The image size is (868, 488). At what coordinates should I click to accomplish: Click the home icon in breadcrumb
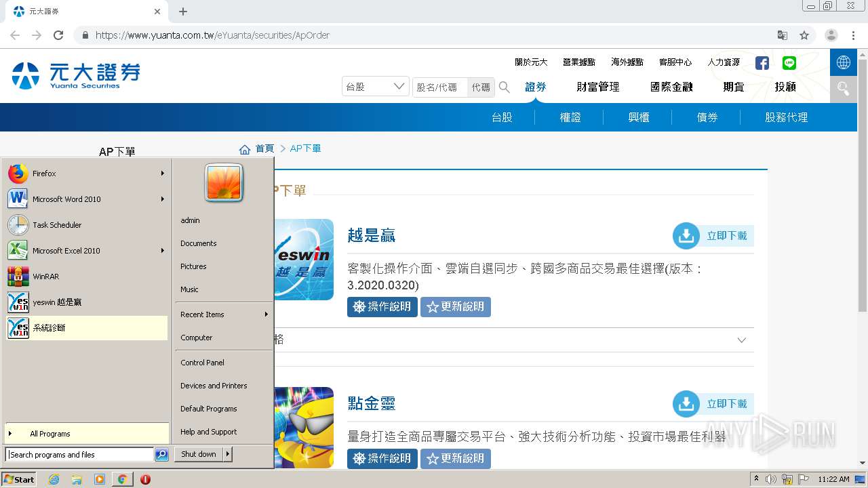pos(245,149)
